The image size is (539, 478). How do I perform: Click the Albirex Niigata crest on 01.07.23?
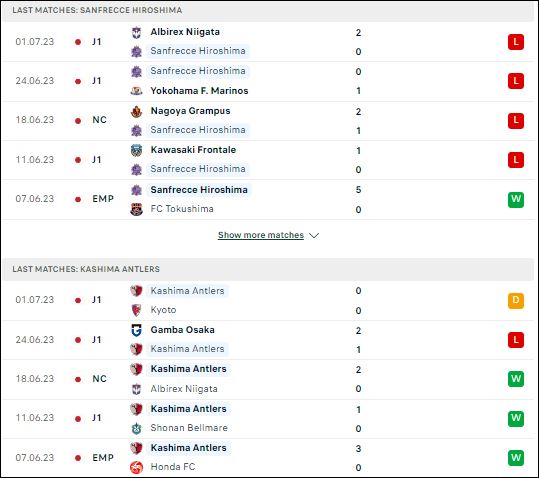pyautogui.click(x=136, y=32)
